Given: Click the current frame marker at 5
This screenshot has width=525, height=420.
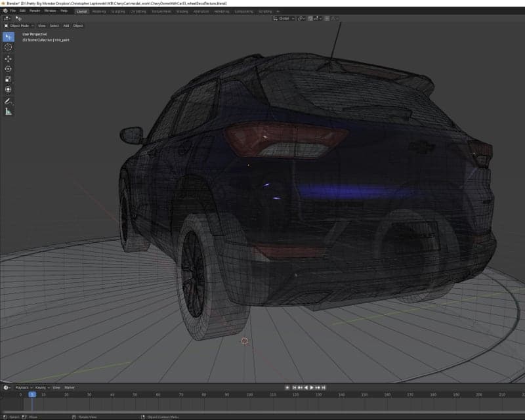Looking at the screenshot, I should point(32,394).
